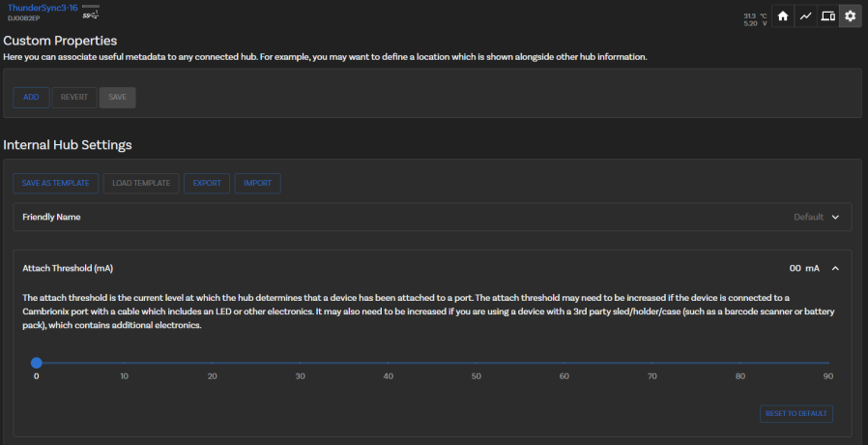Click the 00 mA value

point(804,268)
